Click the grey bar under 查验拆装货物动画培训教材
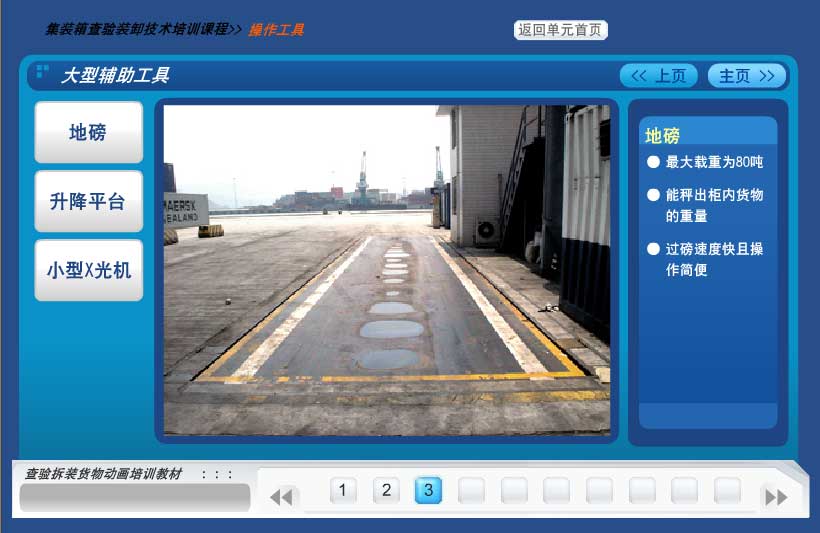This screenshot has height=533, width=820. click(134, 497)
